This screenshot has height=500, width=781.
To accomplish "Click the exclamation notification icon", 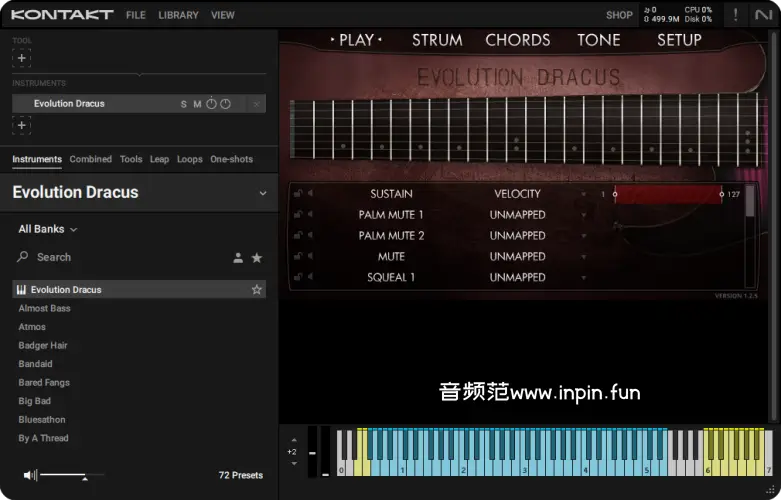I will [736, 15].
